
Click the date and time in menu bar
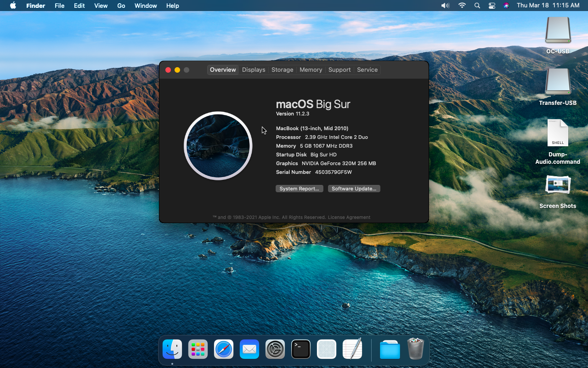(x=548, y=6)
